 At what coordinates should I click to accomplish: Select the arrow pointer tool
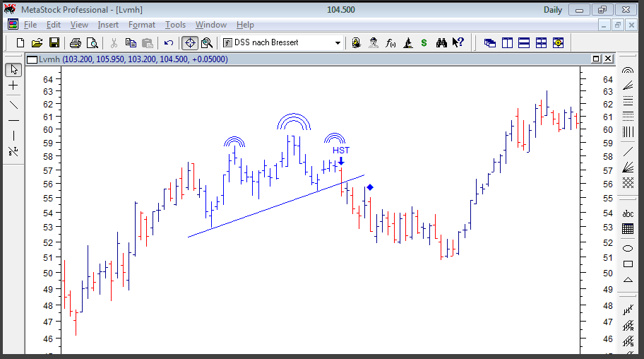point(13,69)
